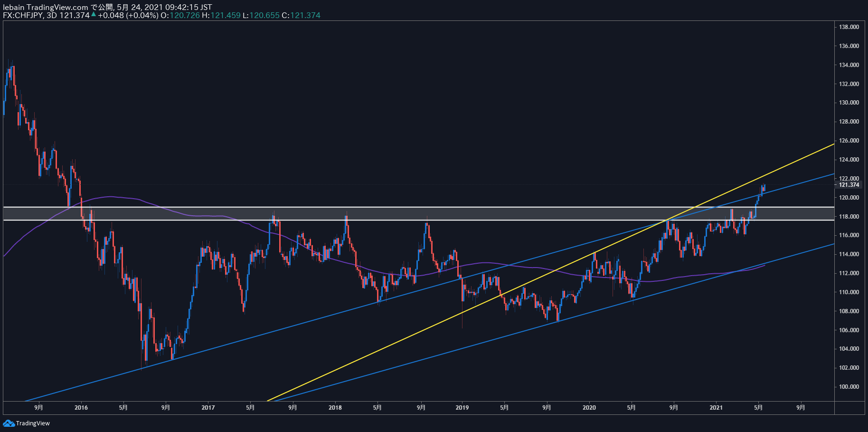
Task: Click the 102.000 price axis label
Action: pos(849,368)
